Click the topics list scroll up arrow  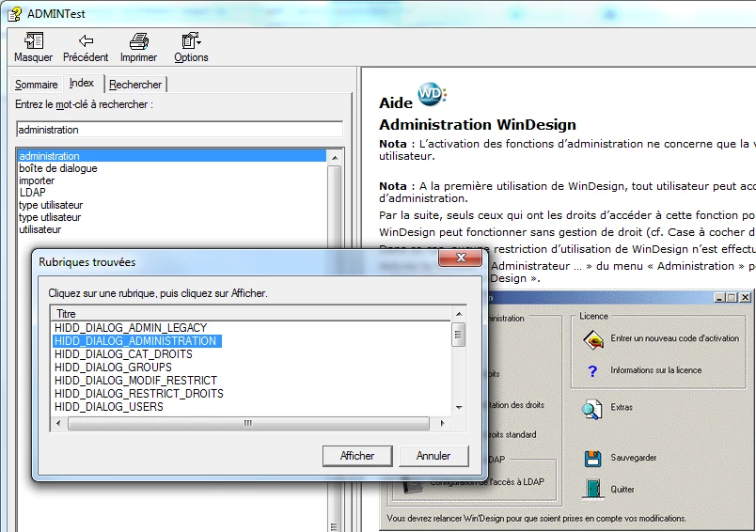(x=459, y=314)
